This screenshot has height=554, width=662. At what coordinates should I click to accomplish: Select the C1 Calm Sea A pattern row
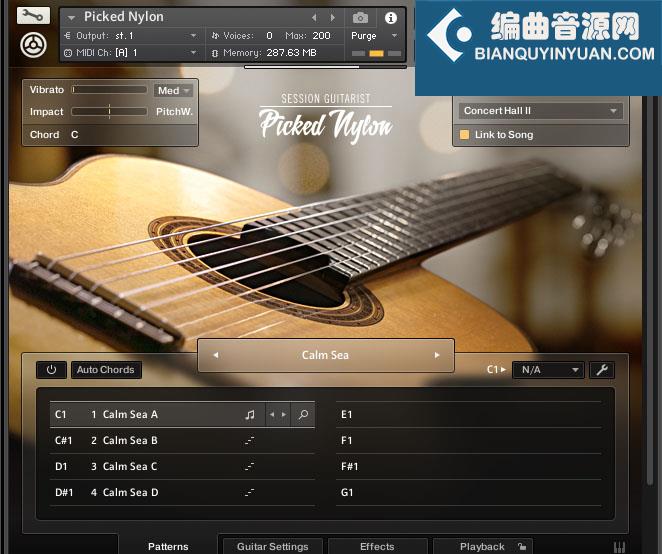click(182, 415)
